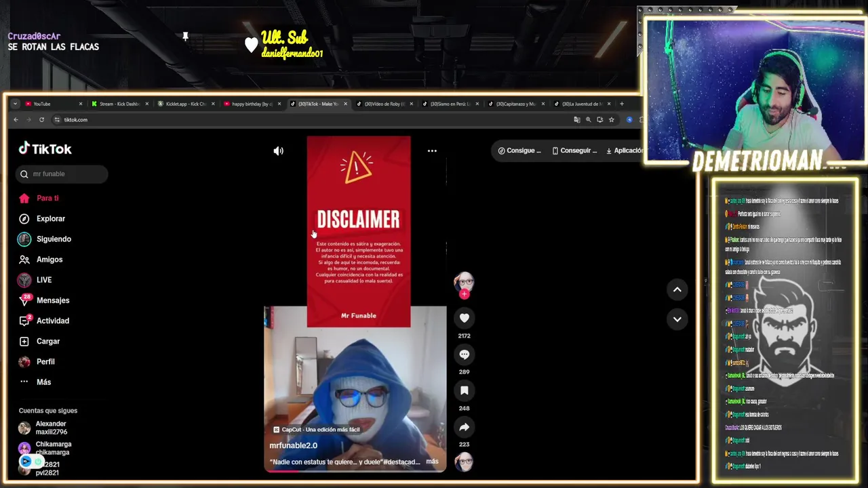Close the YouTube tab
Viewport: 868px width, 488px height.
coord(80,104)
